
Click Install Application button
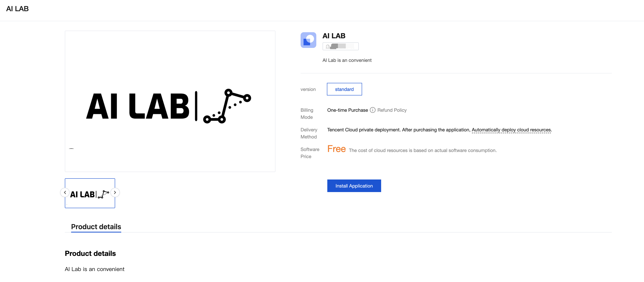point(354,186)
